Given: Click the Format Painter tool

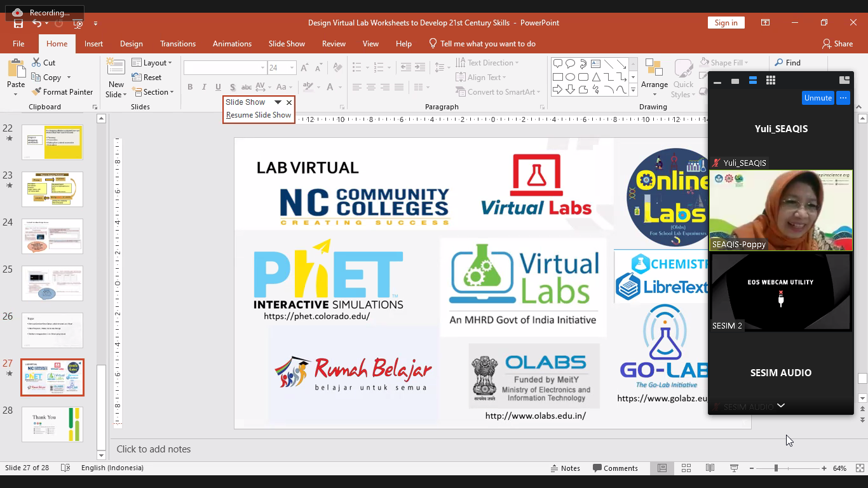Looking at the screenshot, I should (62, 92).
